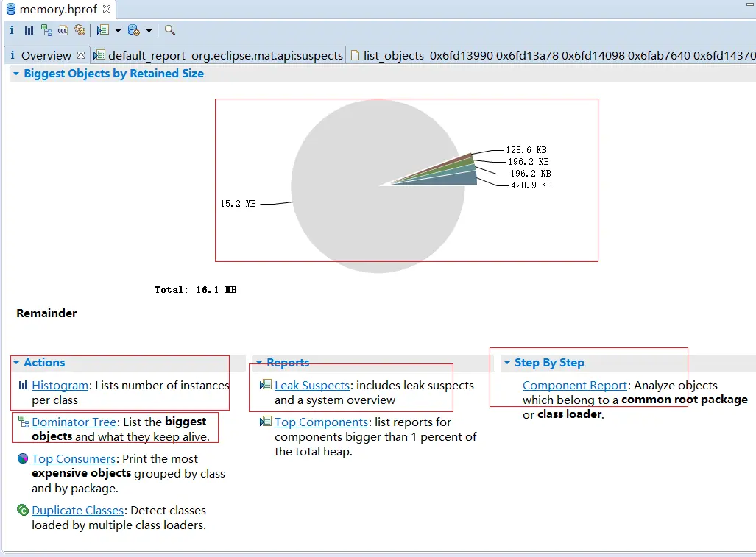
Task: Open the OQL query toolbar icon
Action: tap(63, 30)
